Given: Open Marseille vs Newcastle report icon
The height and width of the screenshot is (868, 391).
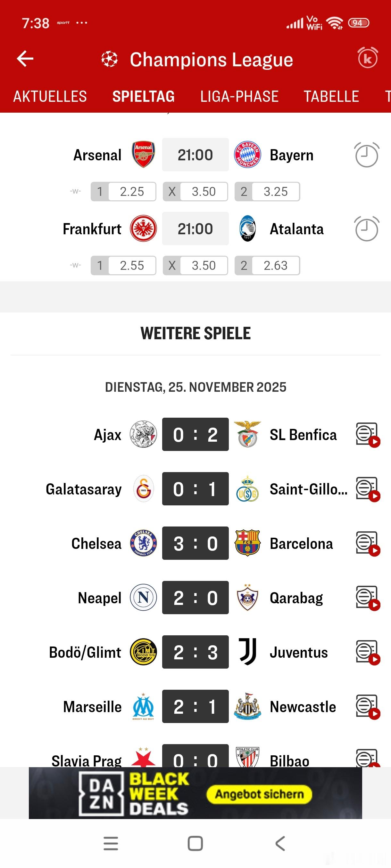Looking at the screenshot, I should [x=367, y=707].
